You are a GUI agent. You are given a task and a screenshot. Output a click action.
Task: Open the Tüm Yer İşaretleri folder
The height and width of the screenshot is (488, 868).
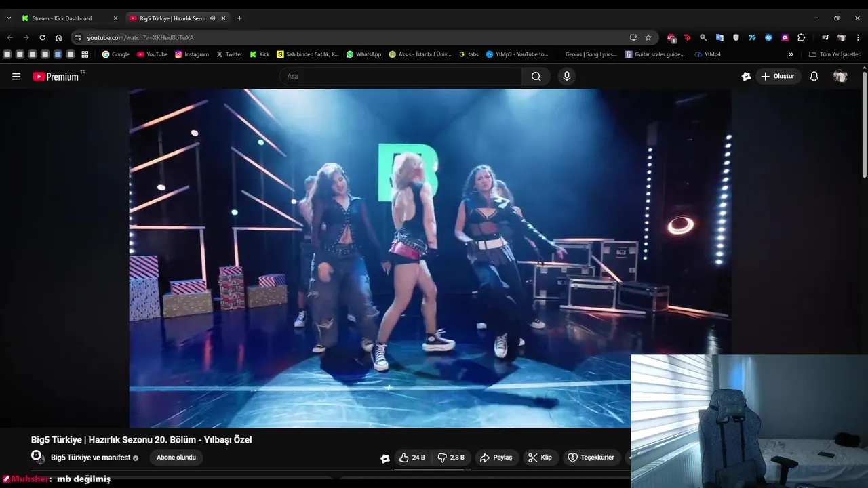pos(835,54)
